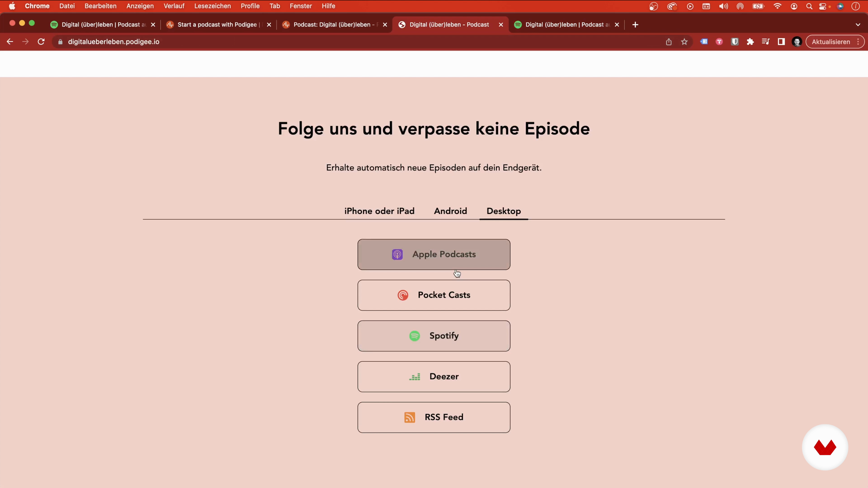Close the last Spotify tab

point(617,25)
